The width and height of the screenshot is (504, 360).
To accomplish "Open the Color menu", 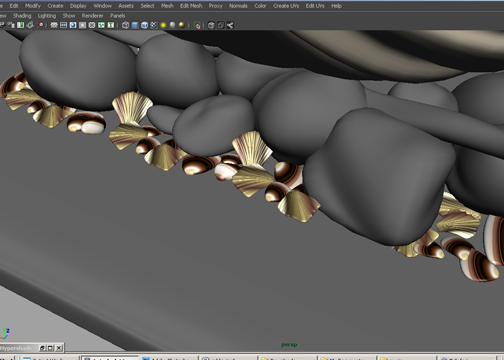I will pyautogui.click(x=260, y=6).
